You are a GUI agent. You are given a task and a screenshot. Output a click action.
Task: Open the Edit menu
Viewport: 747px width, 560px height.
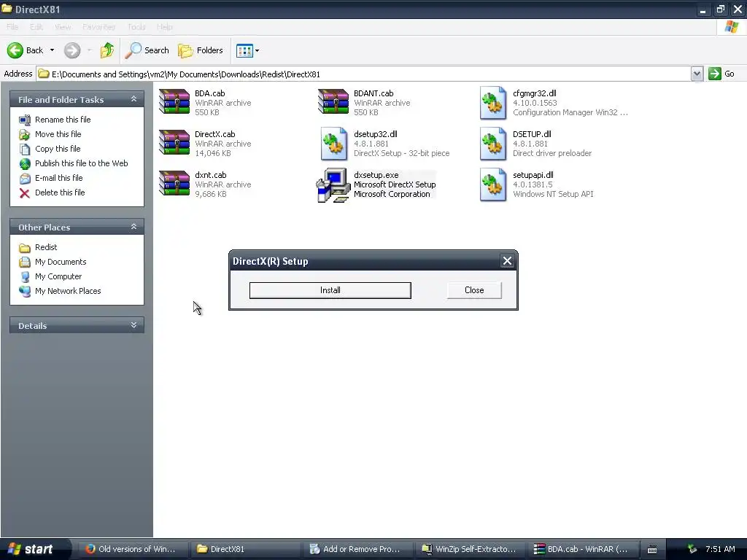(36, 27)
